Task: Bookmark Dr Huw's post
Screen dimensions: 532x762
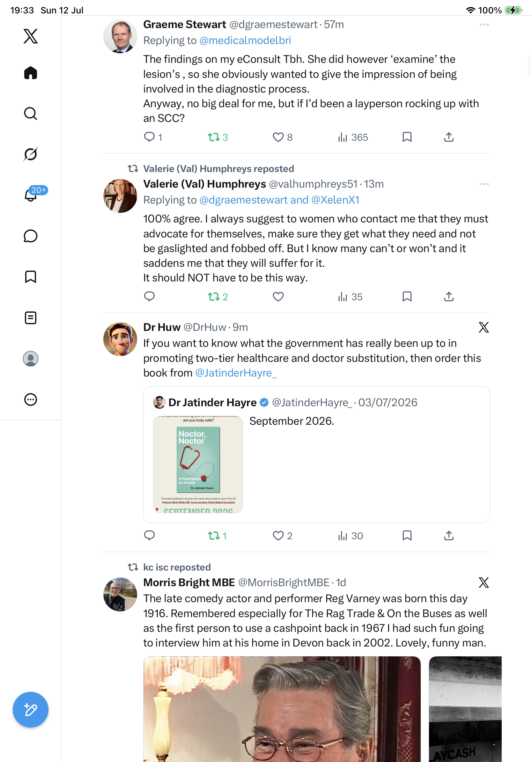Action: click(407, 535)
